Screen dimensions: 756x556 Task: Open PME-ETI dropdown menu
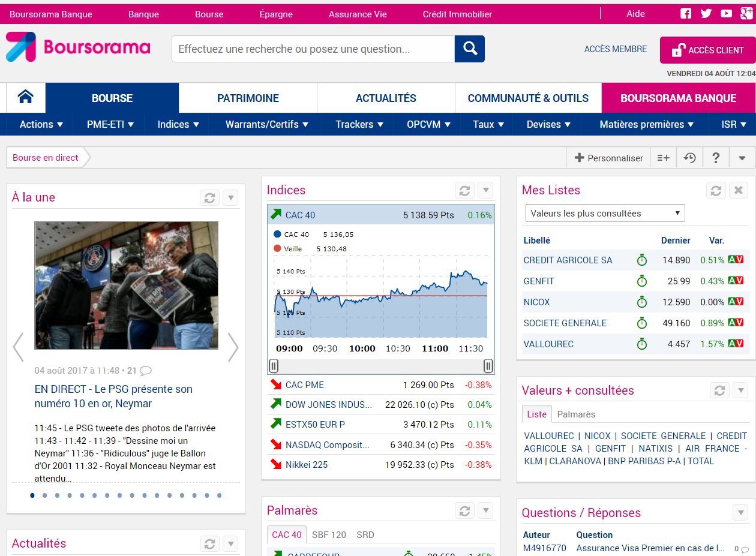pyautogui.click(x=110, y=124)
